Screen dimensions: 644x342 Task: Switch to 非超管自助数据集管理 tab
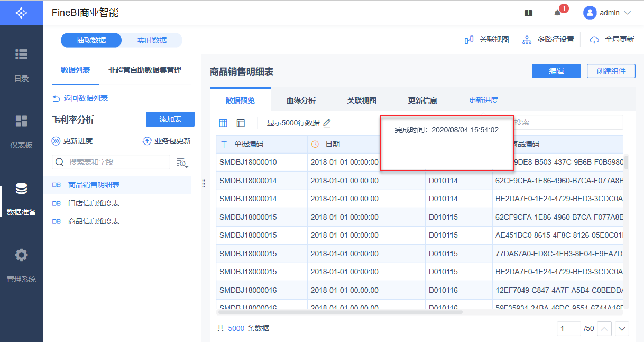tap(145, 70)
